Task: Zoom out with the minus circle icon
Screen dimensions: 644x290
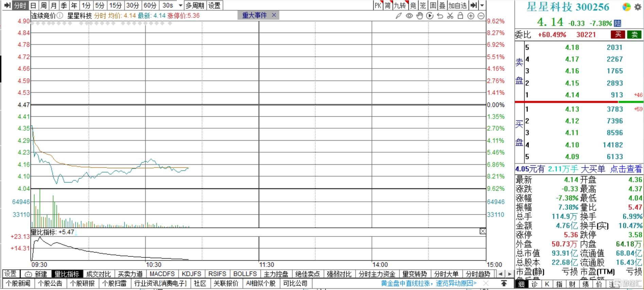Action: [481, 16]
